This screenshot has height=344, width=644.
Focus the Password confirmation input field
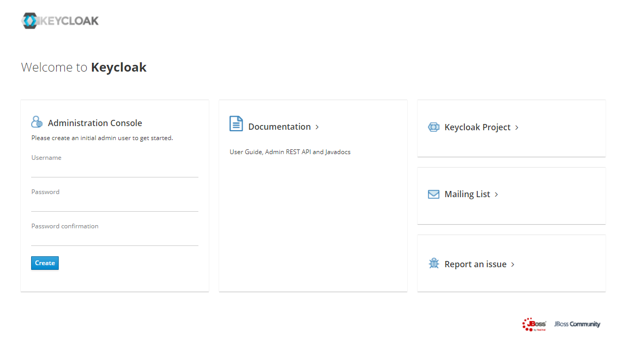(115, 239)
